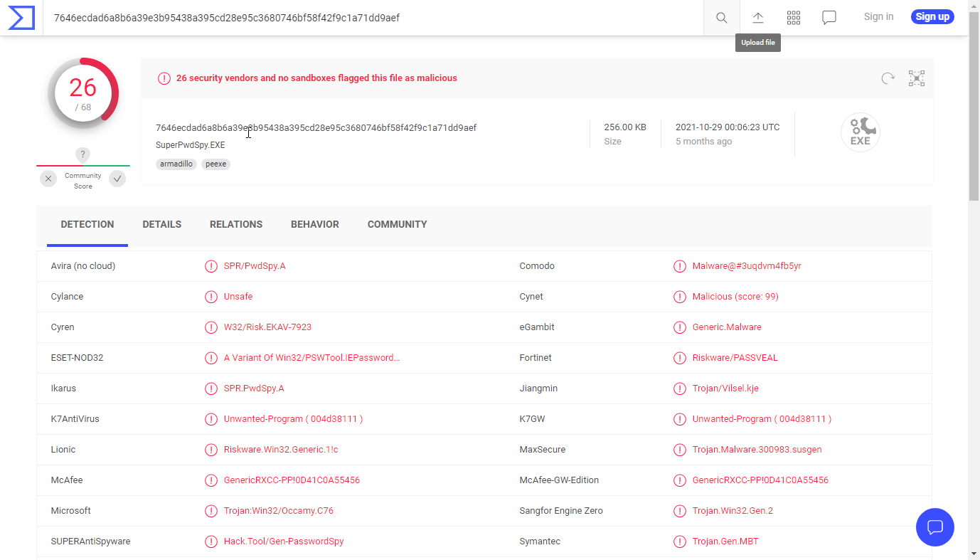This screenshot has height=560, width=980.
Task: Click the community score question mark
Action: (x=83, y=154)
